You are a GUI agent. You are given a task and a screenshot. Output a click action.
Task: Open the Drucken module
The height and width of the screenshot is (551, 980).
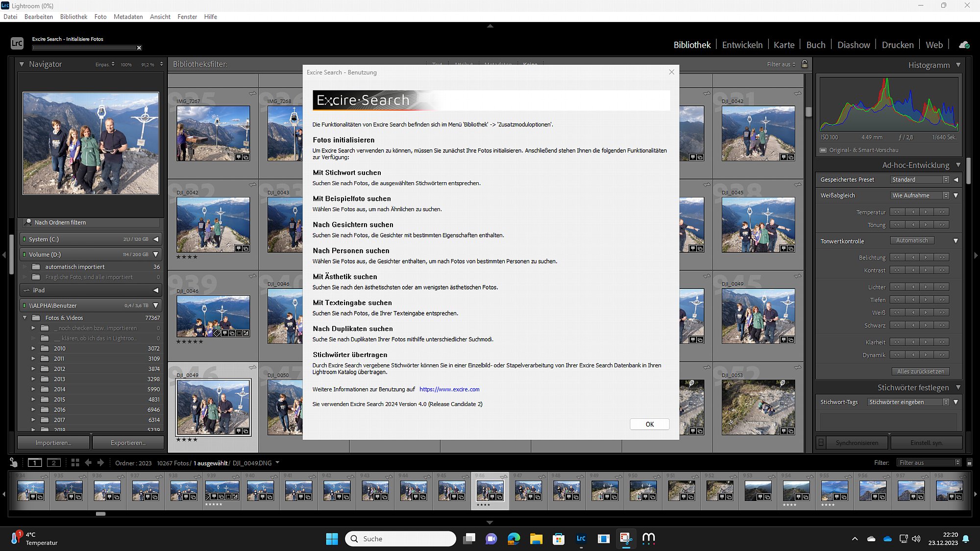(x=898, y=45)
